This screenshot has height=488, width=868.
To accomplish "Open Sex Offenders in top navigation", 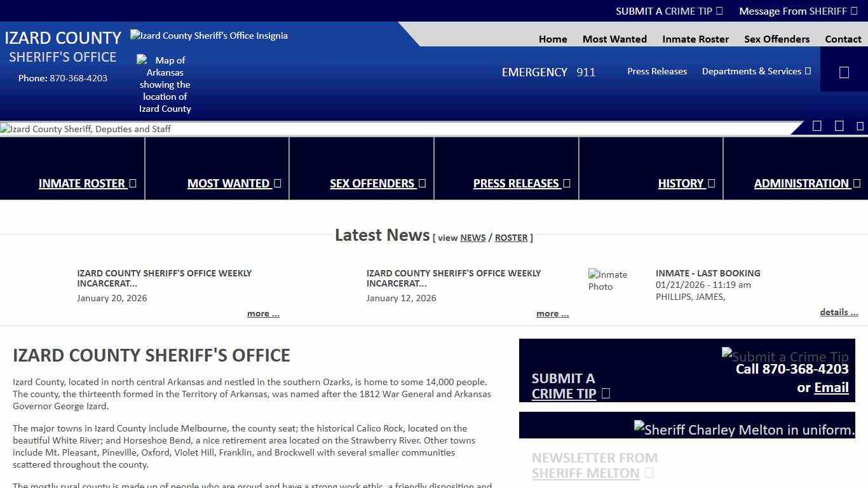I will click(776, 39).
